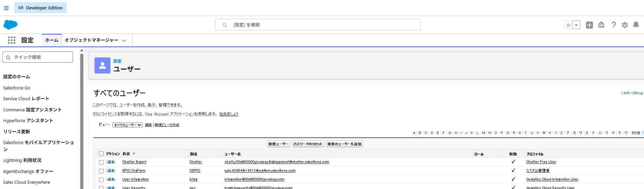Filter users by letter A
Screen dimensions: 644x189
[414, 133]
